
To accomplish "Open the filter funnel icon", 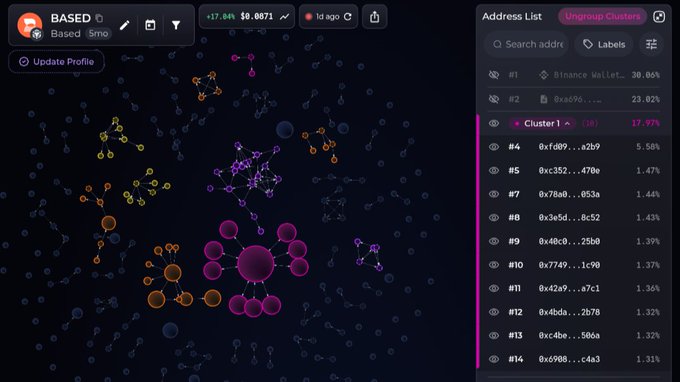I will tap(176, 25).
